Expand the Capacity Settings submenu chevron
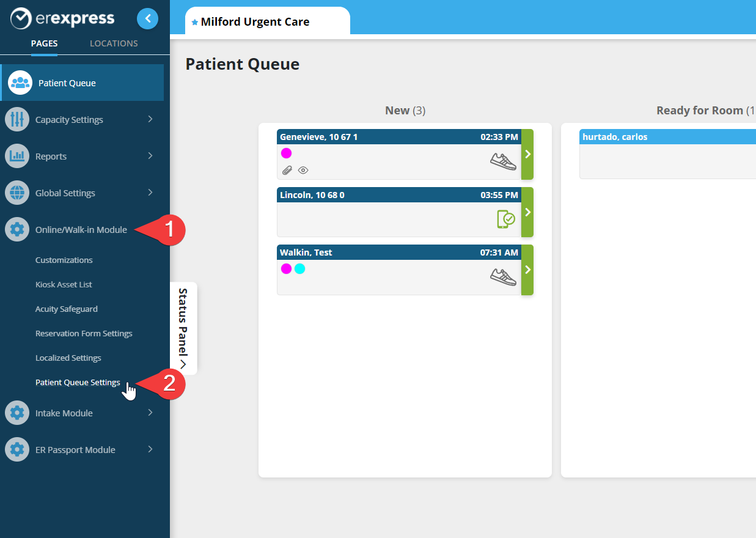Image resolution: width=756 pixels, height=538 pixels. pyautogui.click(x=150, y=119)
